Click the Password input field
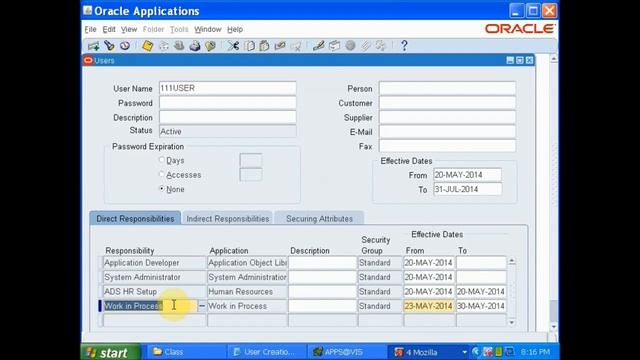Viewport: 640px width, 360px height. tap(227, 103)
